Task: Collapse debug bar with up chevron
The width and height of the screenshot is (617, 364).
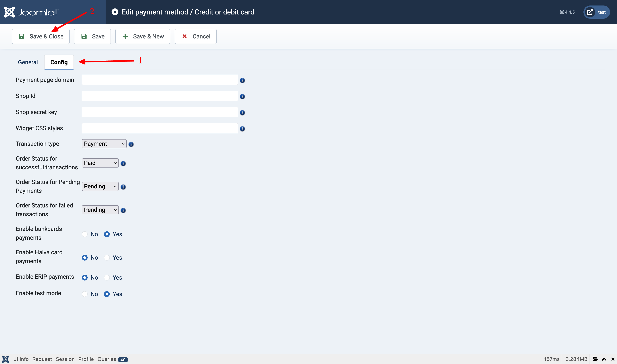Action: (x=604, y=359)
